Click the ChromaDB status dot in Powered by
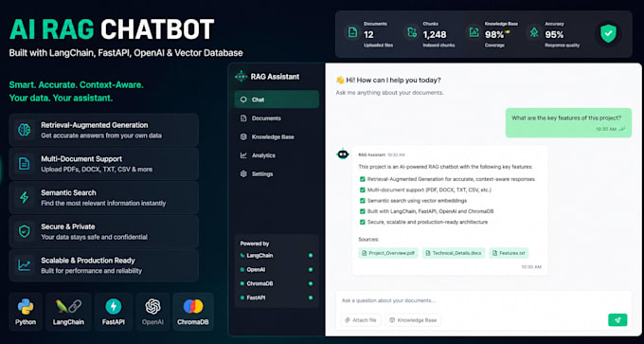Viewport: 644px width, 344px height. pyautogui.click(x=311, y=283)
